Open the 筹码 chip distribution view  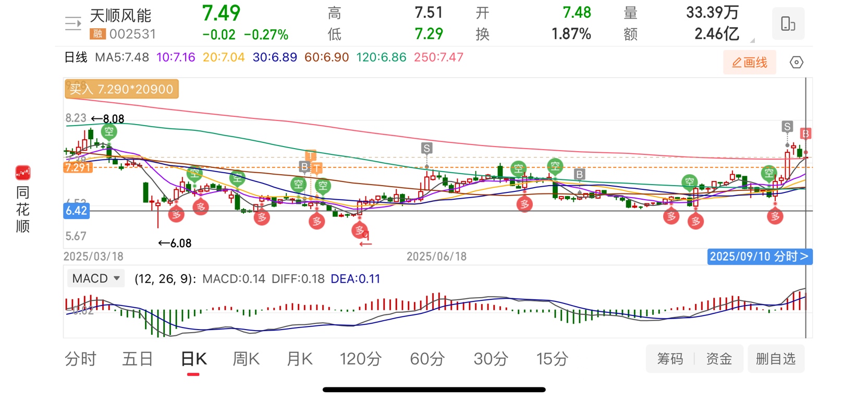(x=670, y=359)
